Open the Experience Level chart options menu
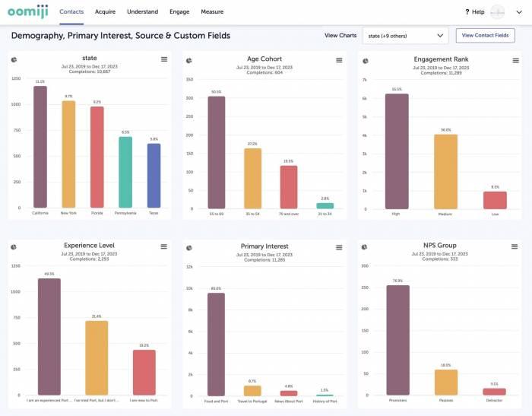 (164, 246)
